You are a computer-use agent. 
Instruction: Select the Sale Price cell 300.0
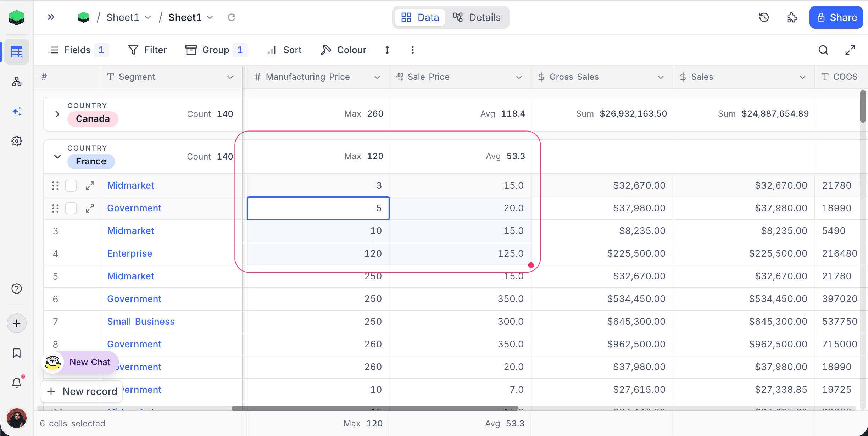coord(460,322)
